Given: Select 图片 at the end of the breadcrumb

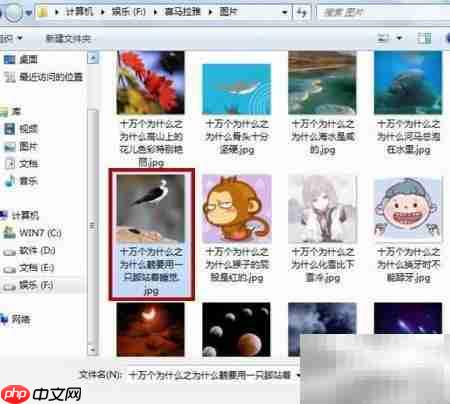Looking at the screenshot, I should 228,12.
